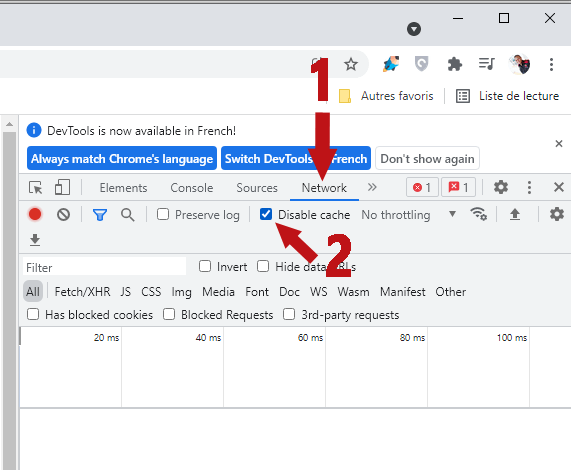The height and width of the screenshot is (470, 571).
Task: Open Chrome three-dot main menu
Action: click(551, 64)
